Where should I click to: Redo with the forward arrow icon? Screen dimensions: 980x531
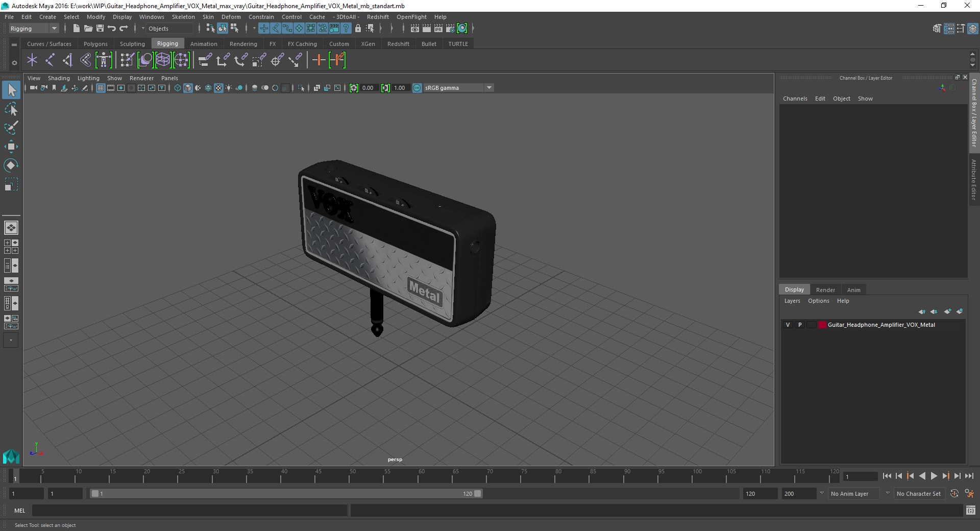coord(124,29)
